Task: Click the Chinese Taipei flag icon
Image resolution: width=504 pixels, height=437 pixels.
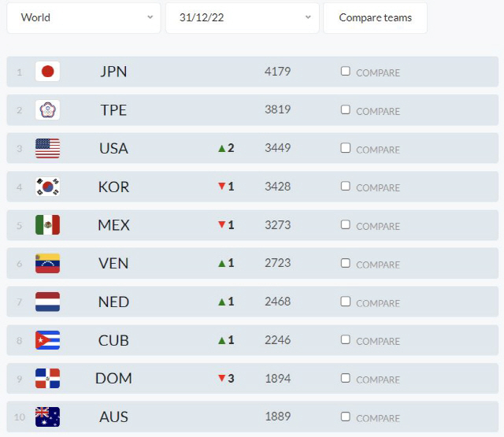Action: (47, 110)
